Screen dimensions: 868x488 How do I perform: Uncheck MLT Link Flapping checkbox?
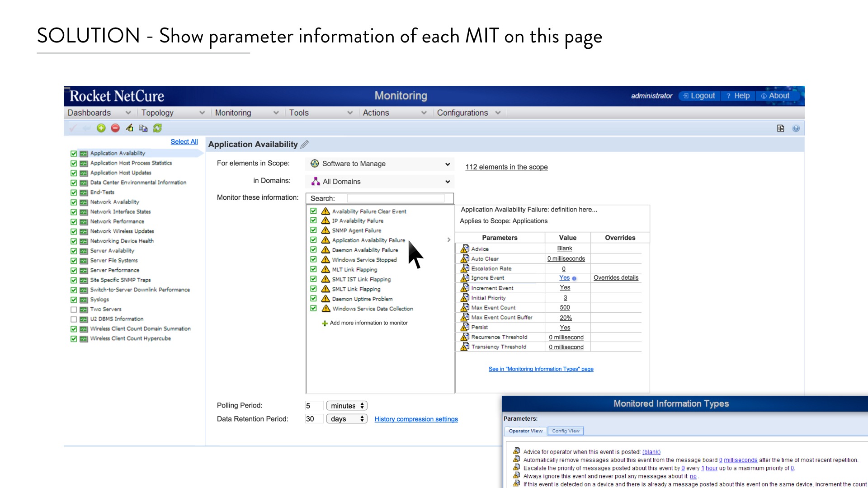coord(313,269)
